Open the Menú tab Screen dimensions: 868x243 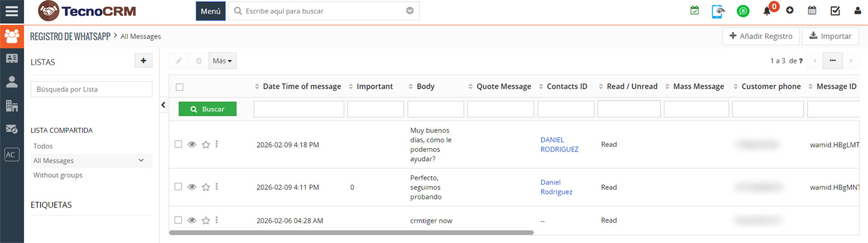[210, 11]
